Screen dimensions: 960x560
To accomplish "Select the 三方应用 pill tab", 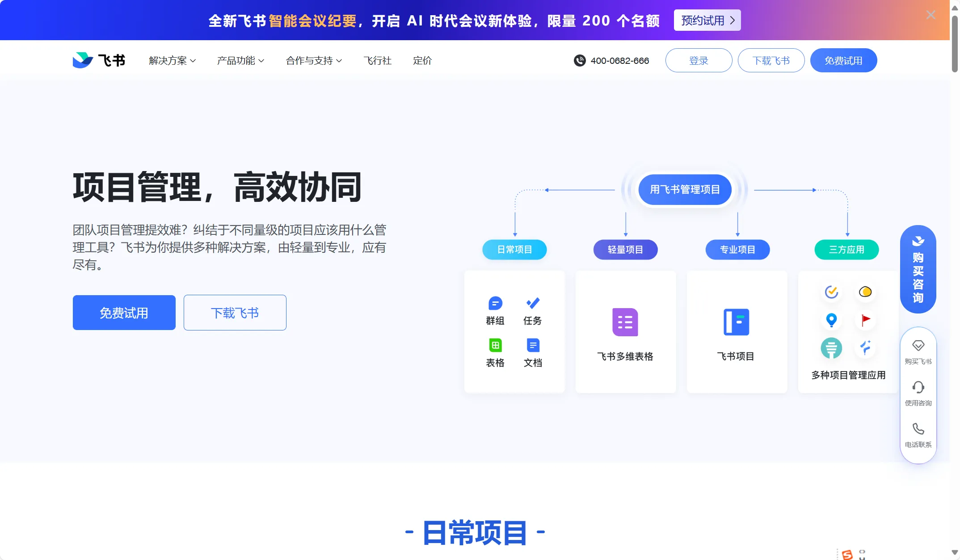I will pos(847,250).
